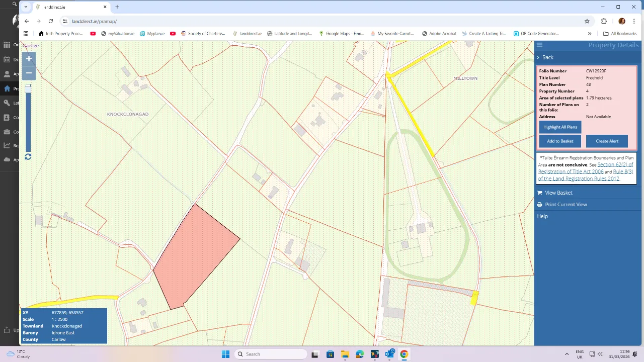Viewport: 644px width, 362px height.
Task: Click the landdirect.ie/pramap address bar
Action: pyautogui.click(x=95, y=21)
